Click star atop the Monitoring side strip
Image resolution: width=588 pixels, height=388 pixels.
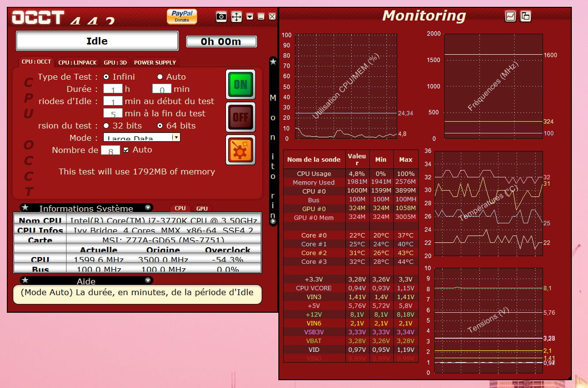273,62
